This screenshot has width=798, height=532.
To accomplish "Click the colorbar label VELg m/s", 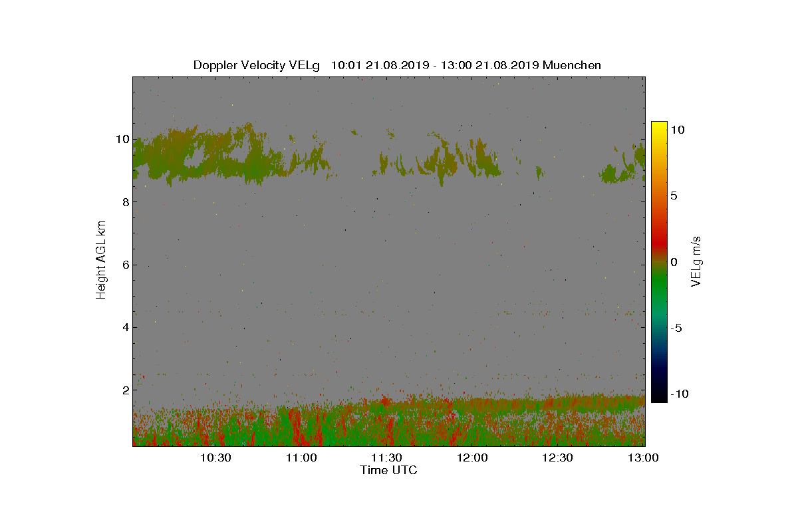I will coord(696,261).
